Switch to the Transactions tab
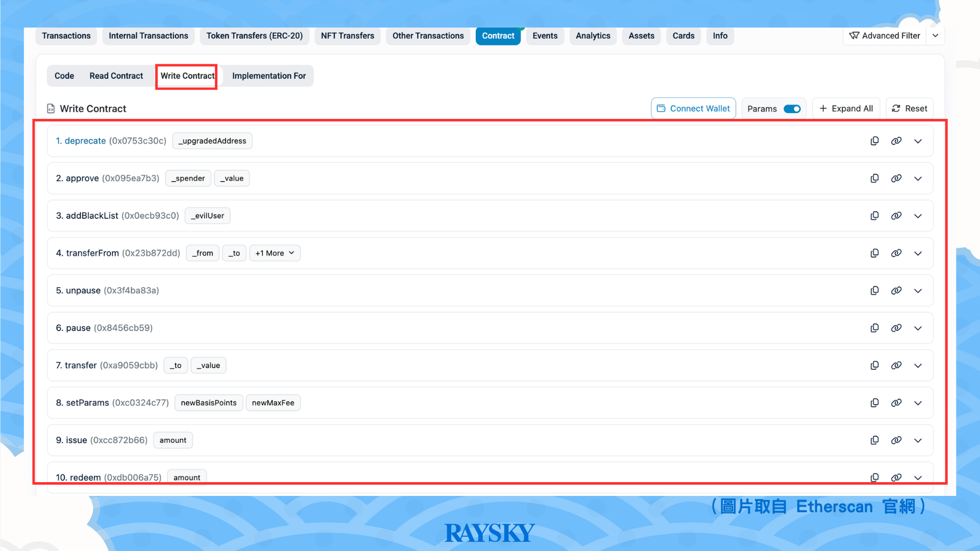The image size is (980, 551). 66,36
